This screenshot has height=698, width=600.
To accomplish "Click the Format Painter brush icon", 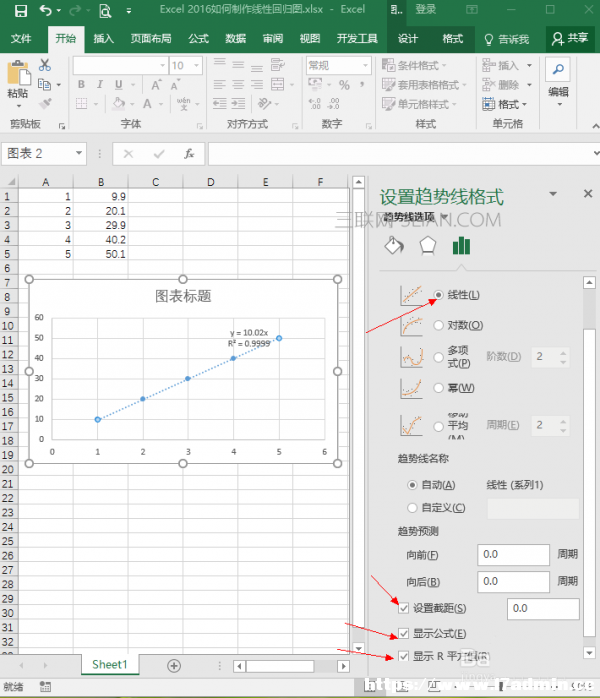I will pos(45,104).
